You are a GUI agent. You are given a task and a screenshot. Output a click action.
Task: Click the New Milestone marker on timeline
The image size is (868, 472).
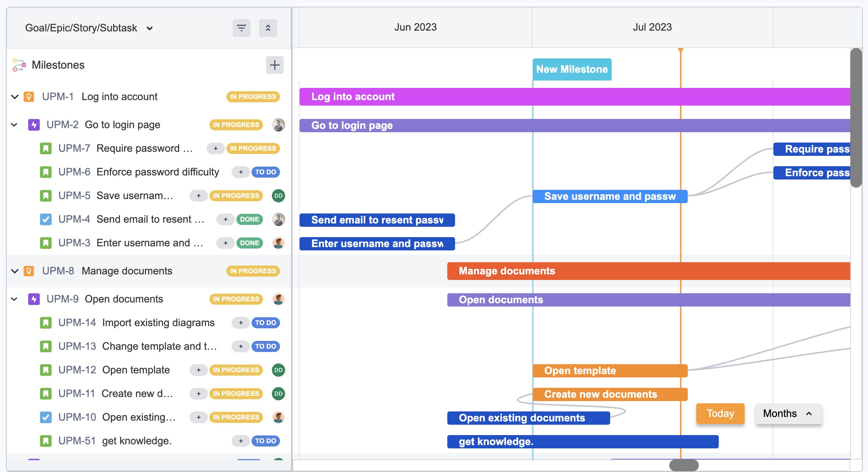click(572, 69)
